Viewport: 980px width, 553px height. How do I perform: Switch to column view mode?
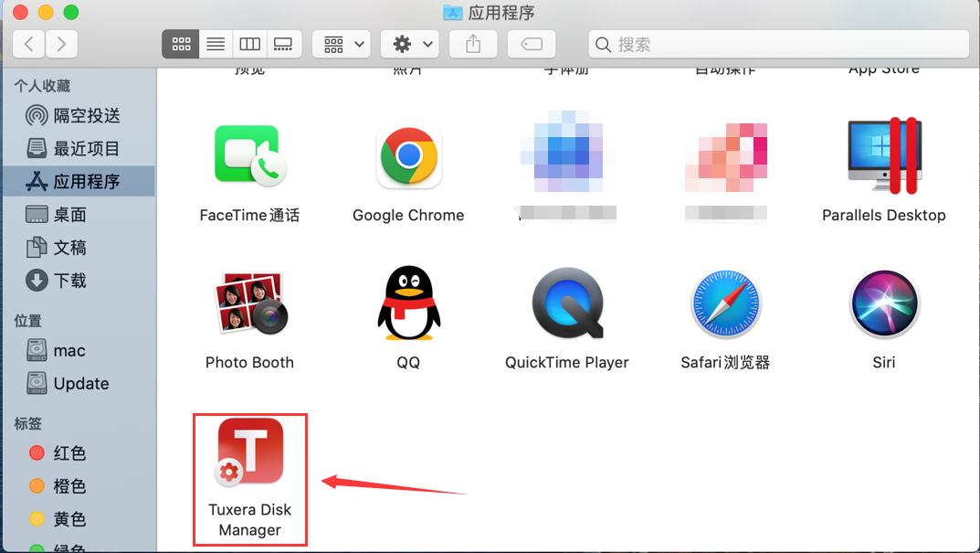coord(249,44)
